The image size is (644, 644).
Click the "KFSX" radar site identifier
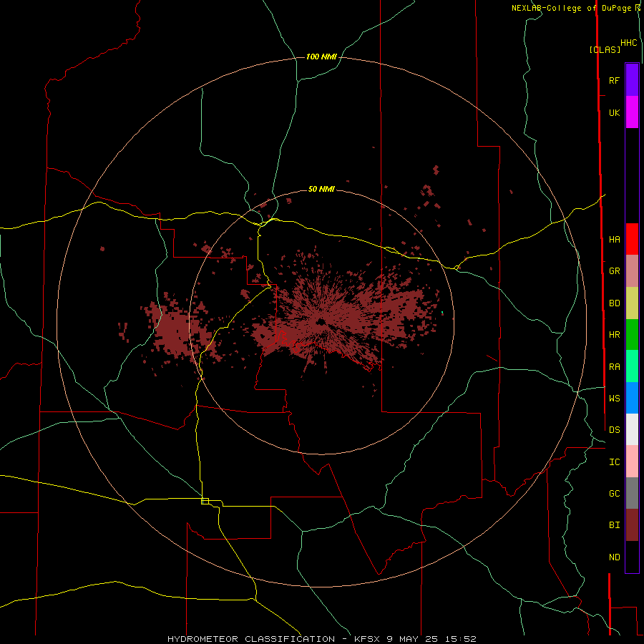367,639
